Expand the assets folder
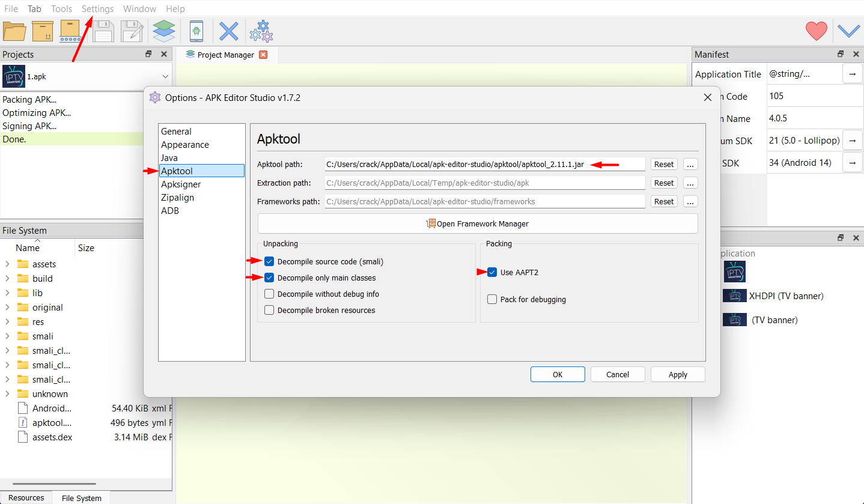Screen dimensions: 864x504 [7, 264]
